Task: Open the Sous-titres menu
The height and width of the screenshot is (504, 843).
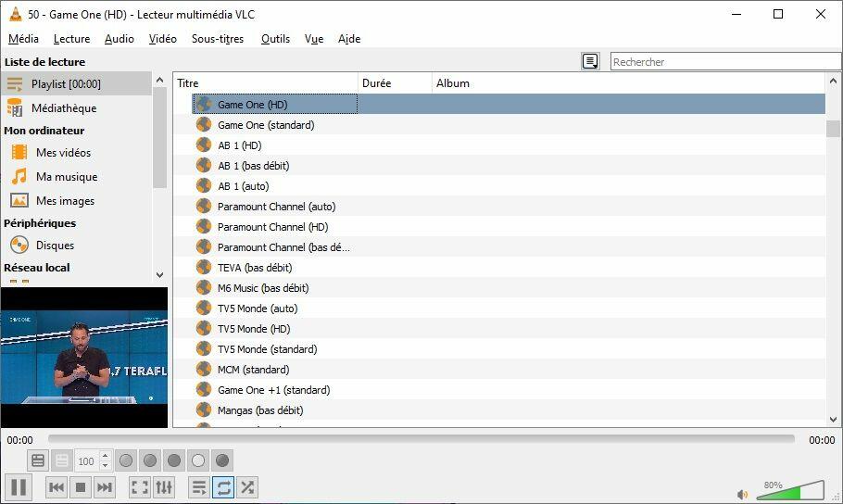Action: 218,39
